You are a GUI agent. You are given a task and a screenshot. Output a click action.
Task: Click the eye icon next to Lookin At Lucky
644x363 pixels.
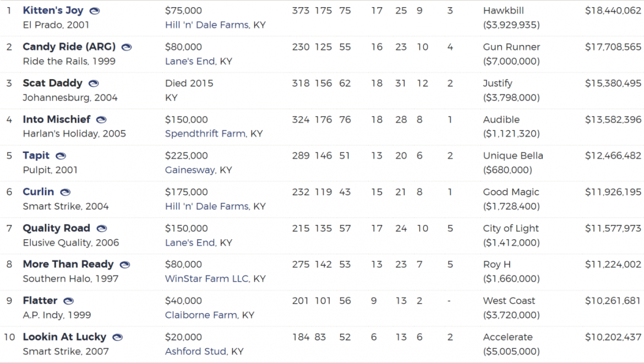point(117,337)
